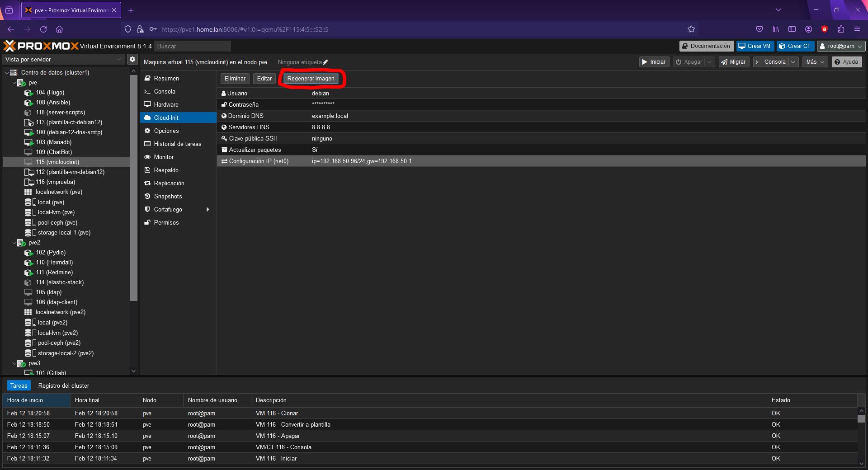Collapse Centro de datos (cluster1) tree
868x470 pixels.
(6, 72)
